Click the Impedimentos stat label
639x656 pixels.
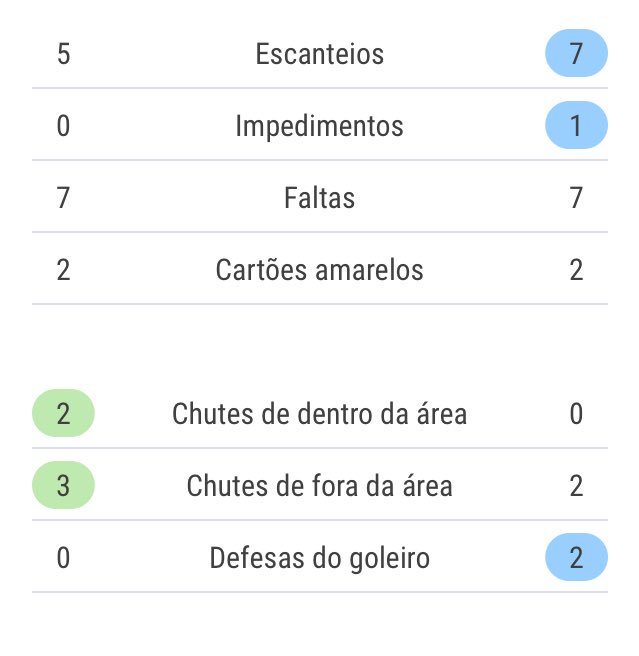click(x=319, y=126)
